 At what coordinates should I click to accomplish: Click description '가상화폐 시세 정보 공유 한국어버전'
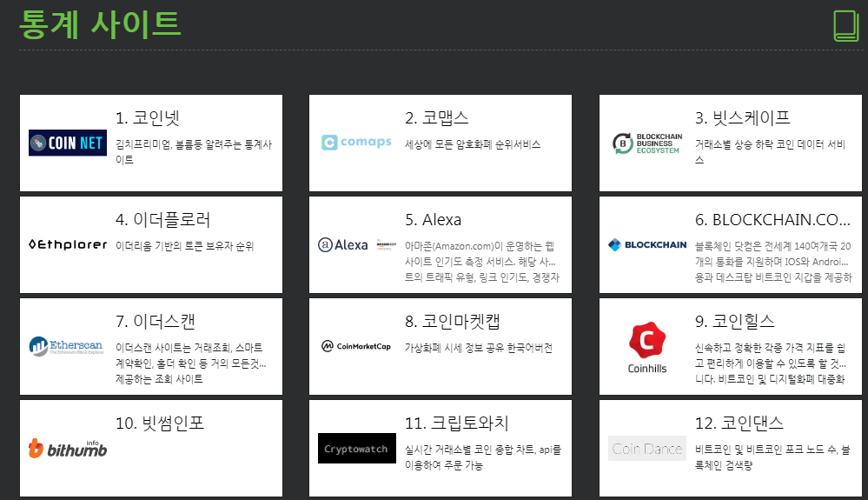(478, 349)
